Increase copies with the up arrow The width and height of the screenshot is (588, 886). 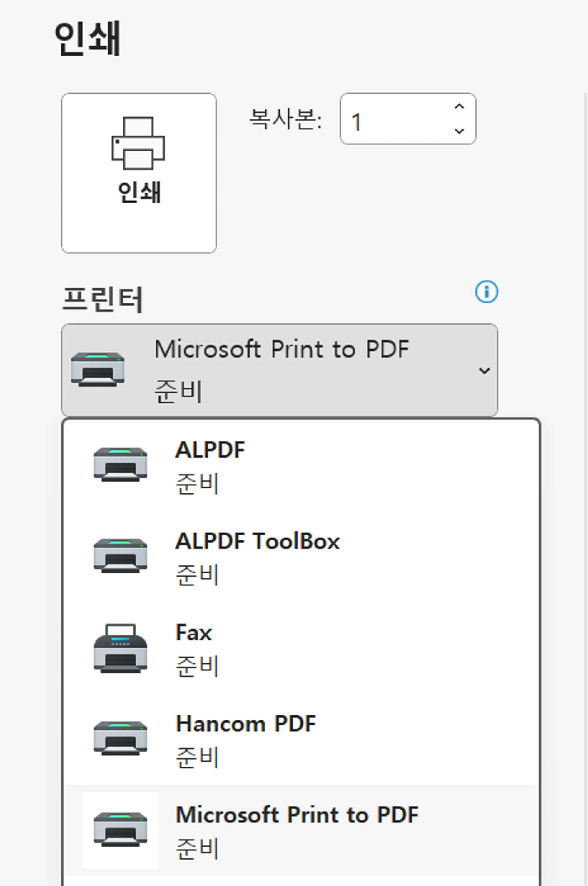click(459, 106)
